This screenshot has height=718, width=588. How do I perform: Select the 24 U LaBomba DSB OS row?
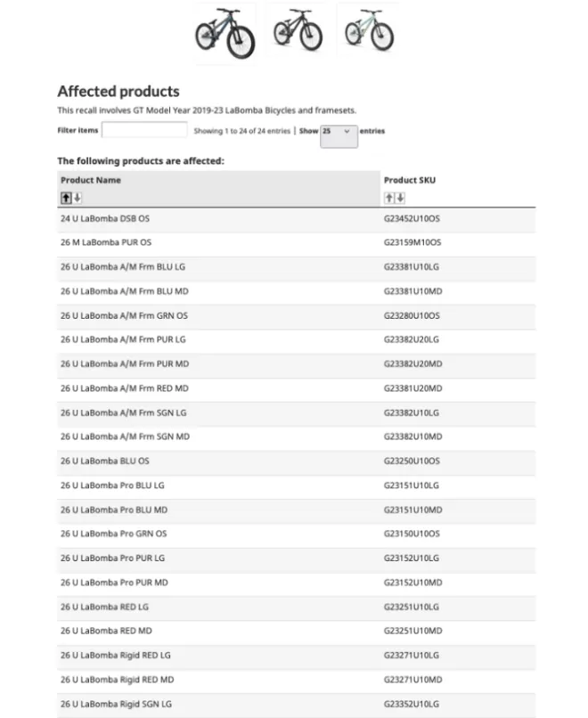(x=297, y=219)
